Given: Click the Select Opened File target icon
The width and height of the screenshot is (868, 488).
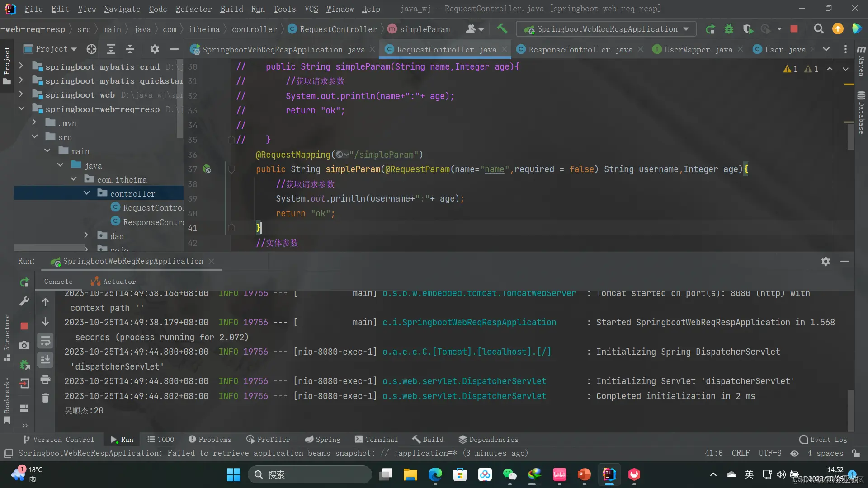Looking at the screenshot, I should 91,49.
